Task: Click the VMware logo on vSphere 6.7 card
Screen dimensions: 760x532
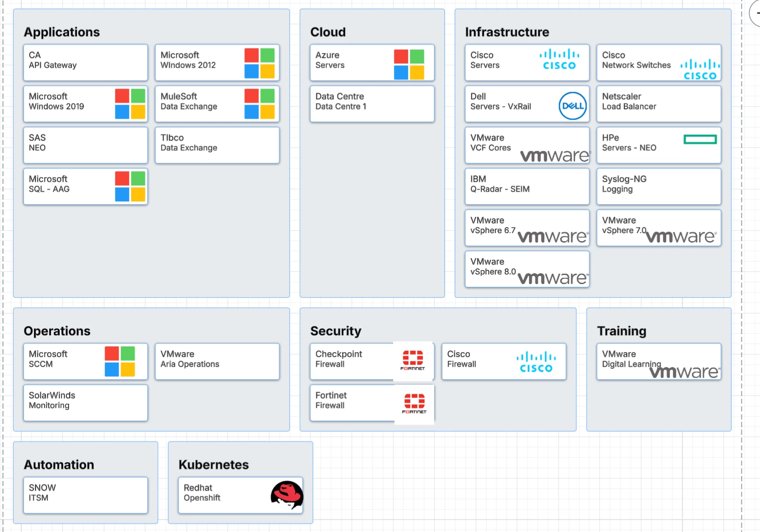Action: point(553,236)
